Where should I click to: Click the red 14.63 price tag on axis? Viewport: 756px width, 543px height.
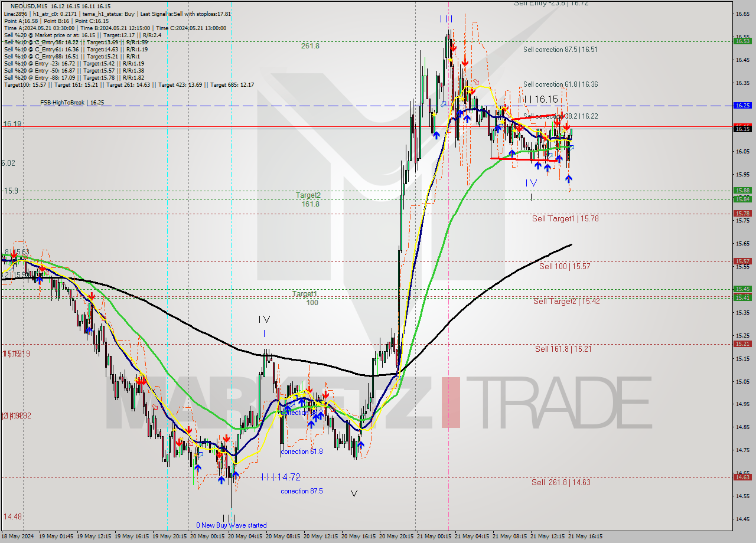coord(742,477)
